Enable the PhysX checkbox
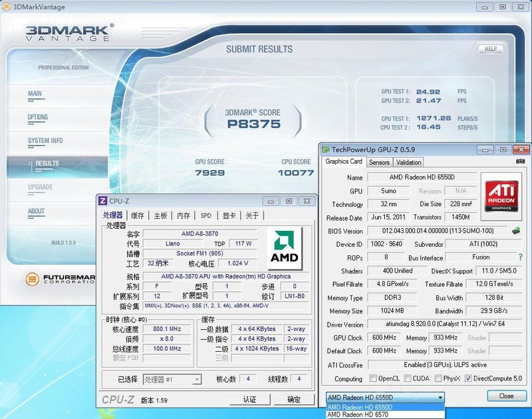 point(438,378)
